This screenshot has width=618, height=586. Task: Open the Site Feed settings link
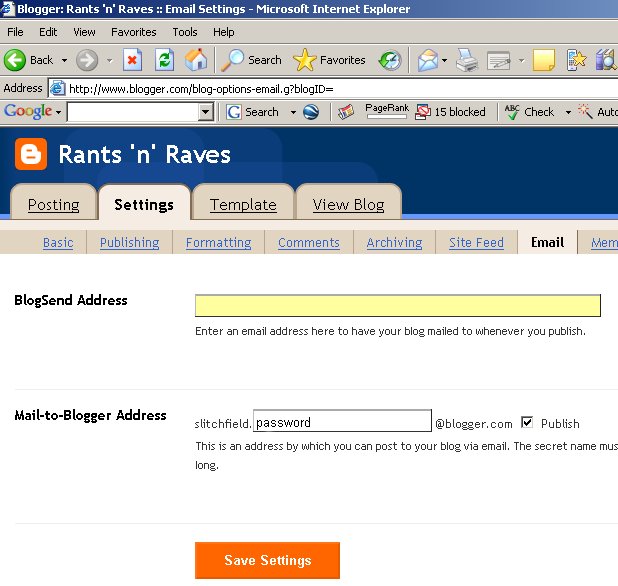pos(477,242)
